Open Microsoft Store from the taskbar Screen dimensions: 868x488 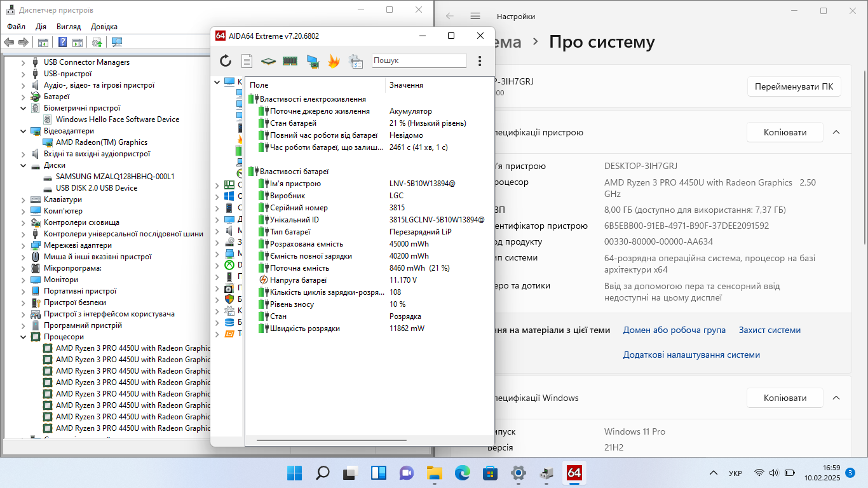[490, 473]
